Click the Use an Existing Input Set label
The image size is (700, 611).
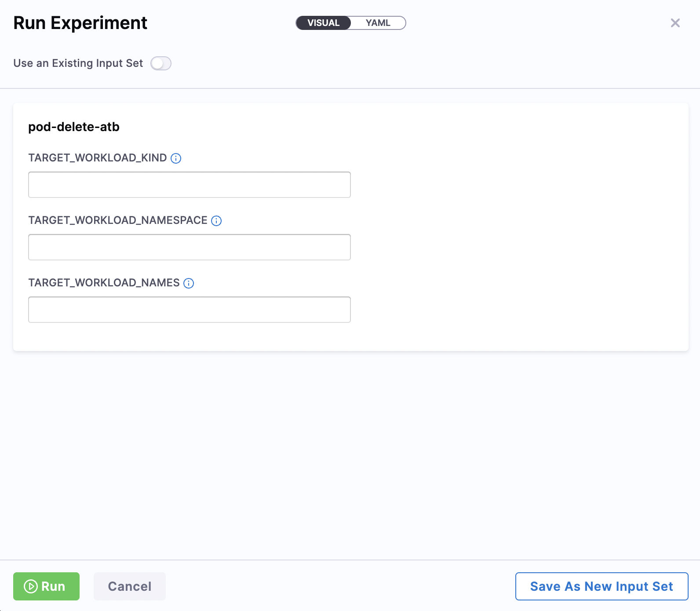[78, 63]
